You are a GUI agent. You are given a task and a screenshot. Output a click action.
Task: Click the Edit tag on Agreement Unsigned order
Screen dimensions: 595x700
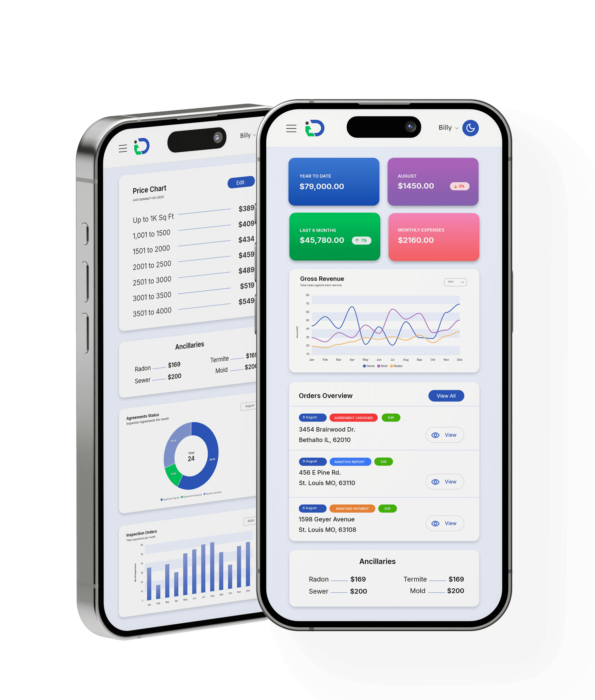pyautogui.click(x=390, y=418)
